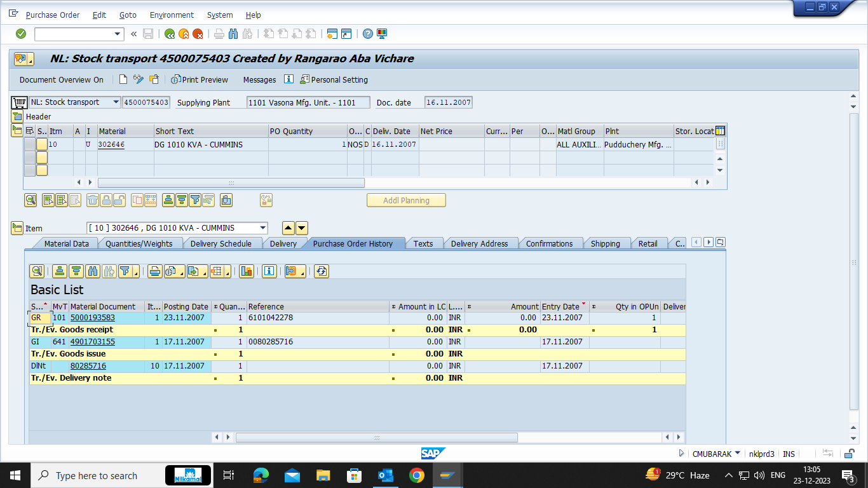Image resolution: width=868 pixels, height=488 pixels.
Task: Open the Environment menu
Action: [172, 15]
